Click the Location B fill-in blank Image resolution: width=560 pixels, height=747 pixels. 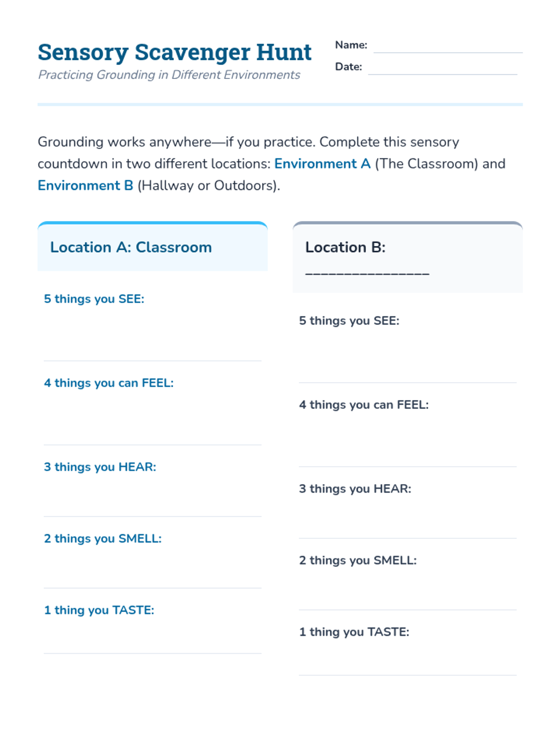(367, 272)
